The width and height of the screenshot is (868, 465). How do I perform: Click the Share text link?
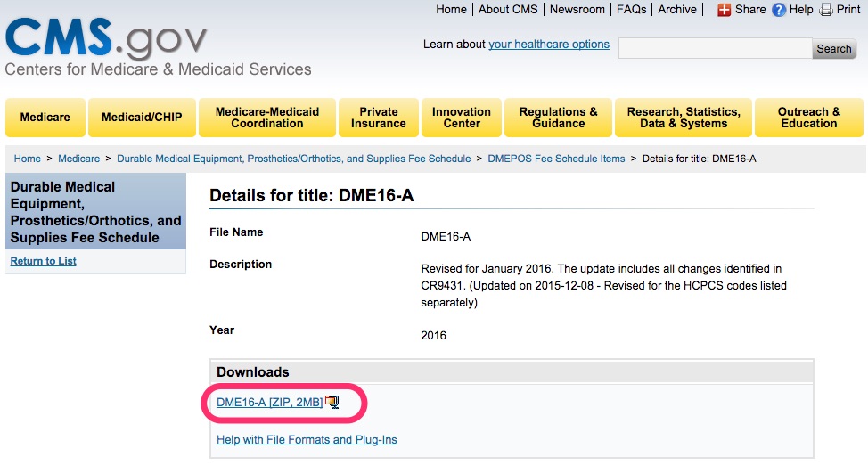(x=750, y=10)
